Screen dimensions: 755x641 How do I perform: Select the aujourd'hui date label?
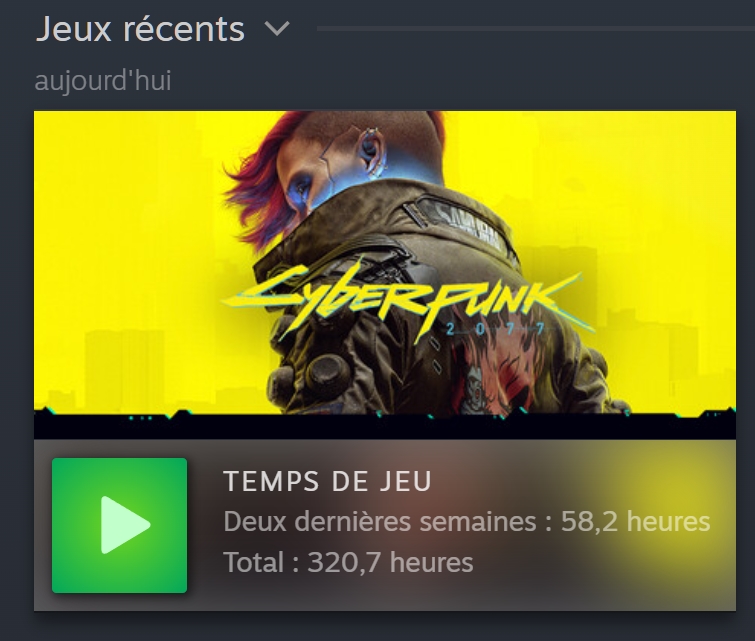click(x=103, y=80)
